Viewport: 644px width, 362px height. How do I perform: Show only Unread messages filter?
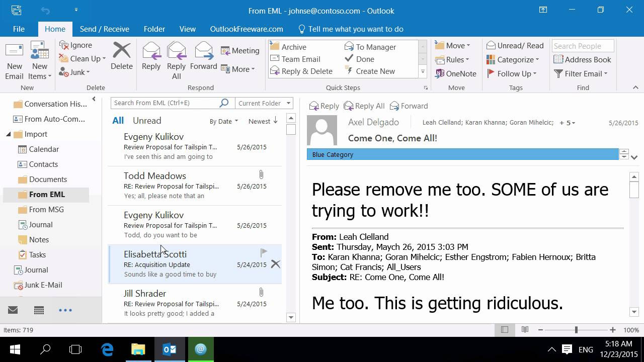pyautogui.click(x=147, y=121)
